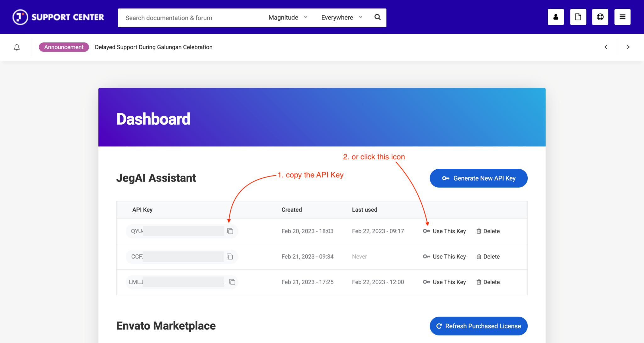Select the Announcement badge

pyautogui.click(x=64, y=47)
